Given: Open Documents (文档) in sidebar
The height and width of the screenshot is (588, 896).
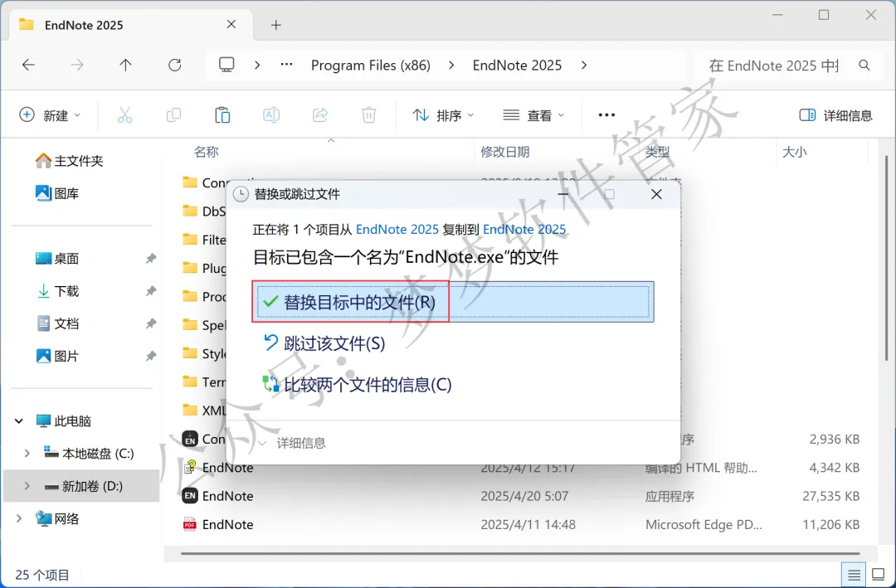Looking at the screenshot, I should pyautogui.click(x=57, y=324).
